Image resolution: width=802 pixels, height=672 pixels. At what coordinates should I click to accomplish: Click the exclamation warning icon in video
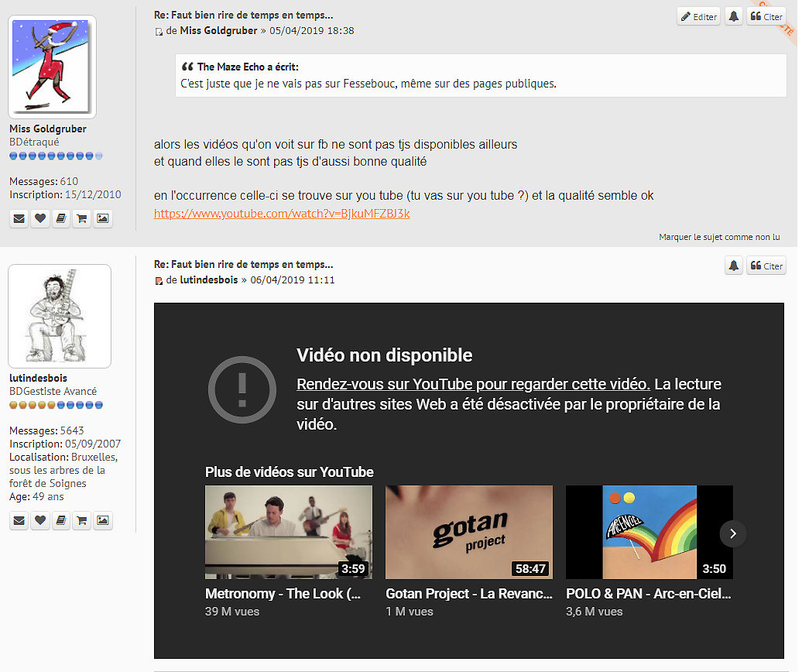(242, 390)
